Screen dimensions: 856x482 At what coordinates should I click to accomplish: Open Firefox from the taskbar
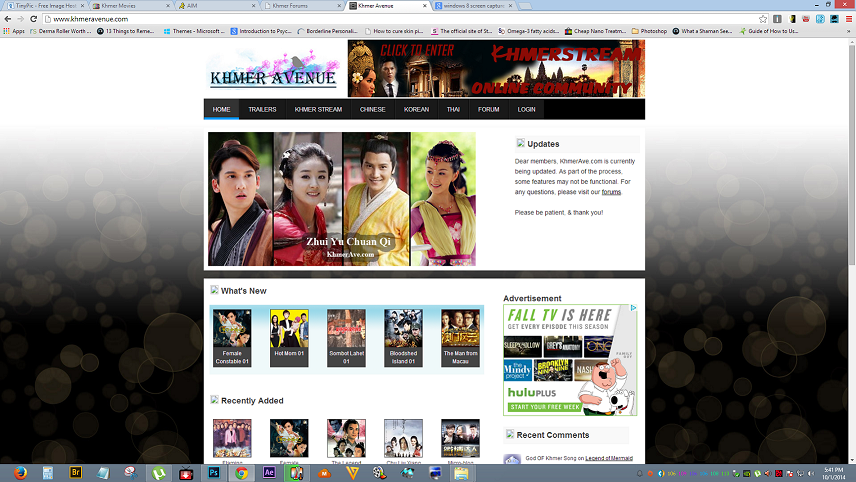[x=22, y=472]
